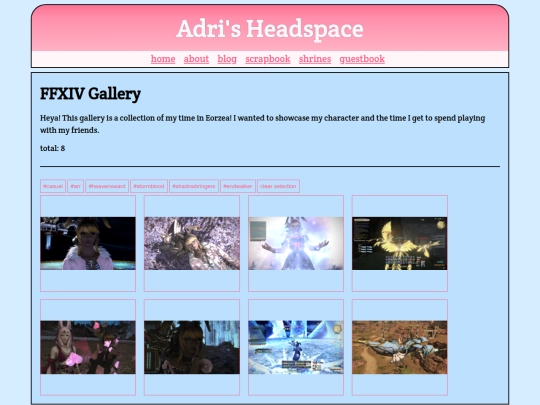The width and height of the screenshot is (540, 405).
Task: Open thumbnail of character near icy waterfall
Action: (192, 347)
